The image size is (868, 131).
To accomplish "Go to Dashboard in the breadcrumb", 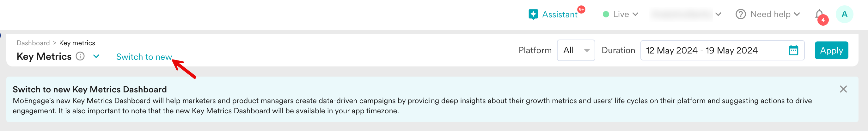I will tap(33, 43).
